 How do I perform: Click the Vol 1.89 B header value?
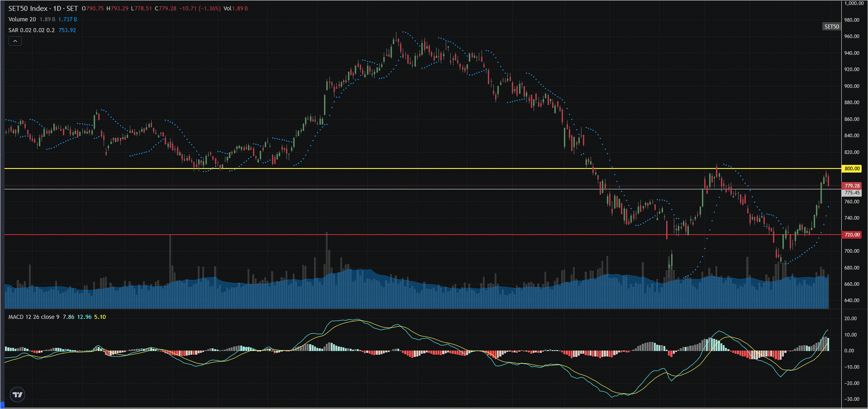click(236, 9)
